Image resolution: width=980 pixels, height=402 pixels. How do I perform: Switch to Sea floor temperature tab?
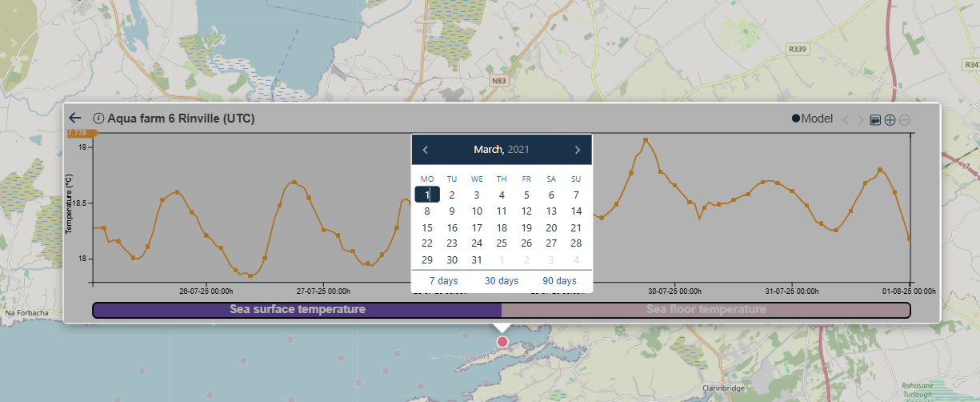point(706,309)
